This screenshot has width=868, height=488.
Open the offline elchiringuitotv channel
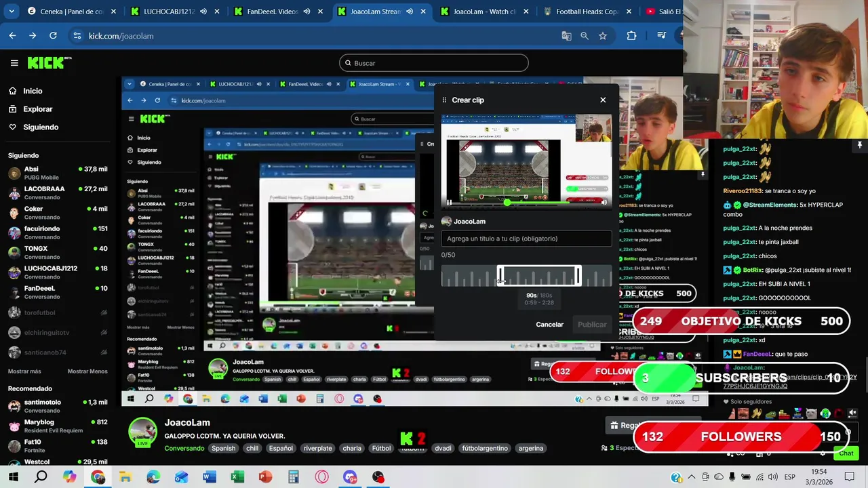[58, 333]
